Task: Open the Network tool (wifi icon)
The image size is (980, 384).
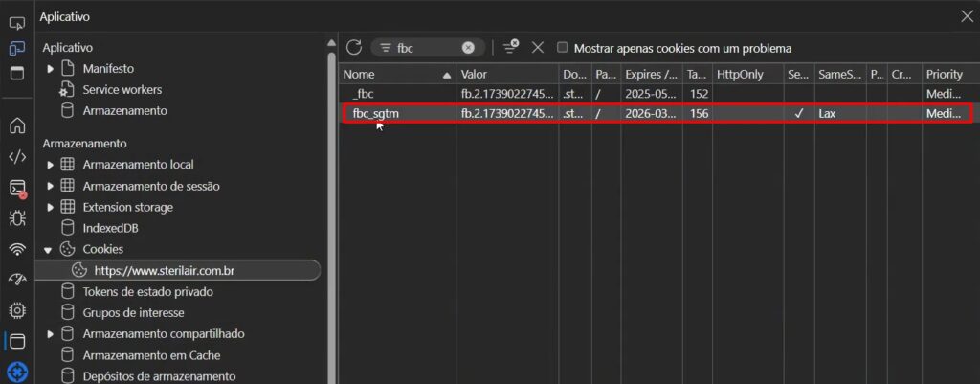Action: coord(17,249)
